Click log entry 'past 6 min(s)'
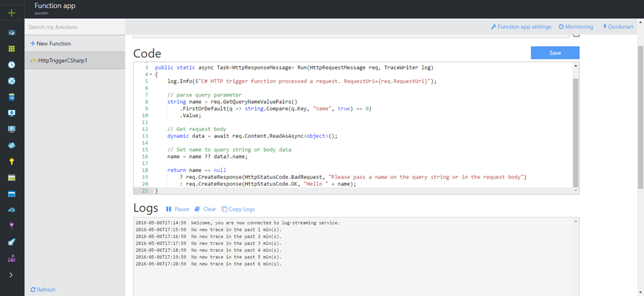Viewport: 644px width, 296px height. coord(209,264)
